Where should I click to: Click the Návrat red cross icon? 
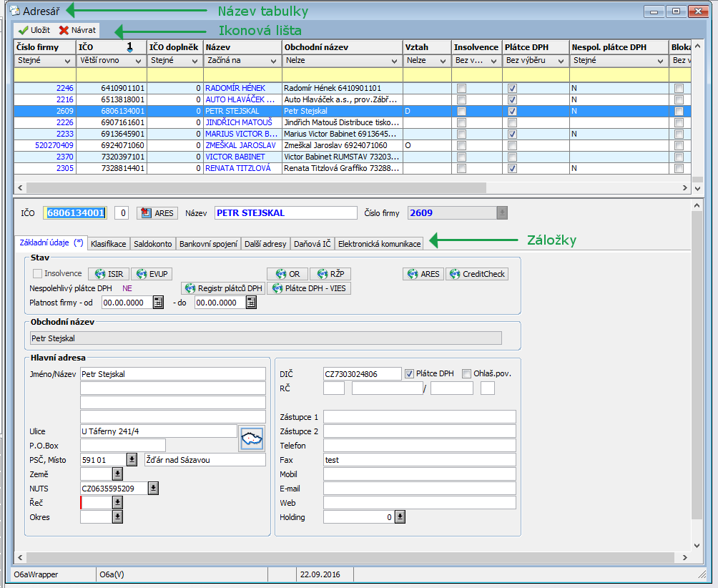64,31
